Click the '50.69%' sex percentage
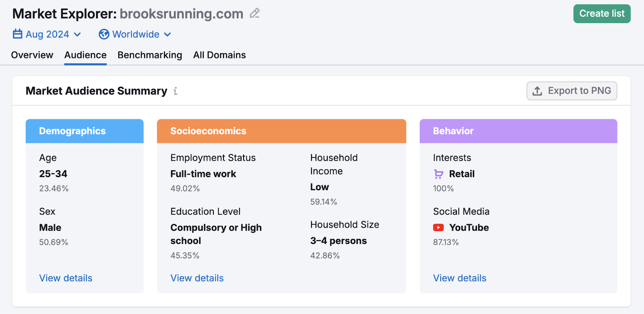Viewport: 644px width, 314px height. (x=54, y=242)
